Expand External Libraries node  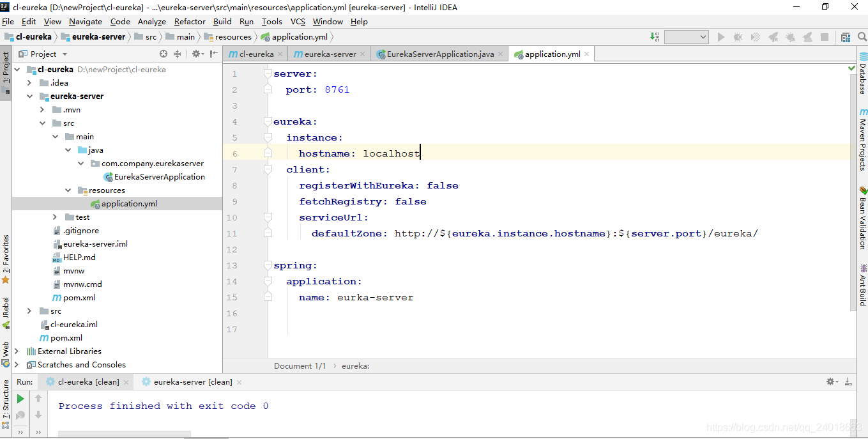[x=17, y=351]
